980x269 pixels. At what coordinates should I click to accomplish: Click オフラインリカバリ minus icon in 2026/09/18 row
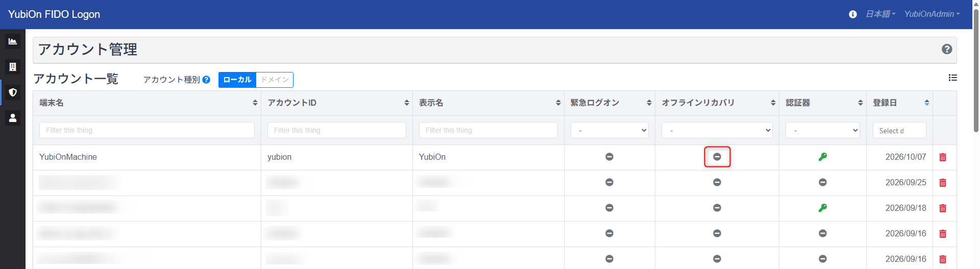pos(717,208)
